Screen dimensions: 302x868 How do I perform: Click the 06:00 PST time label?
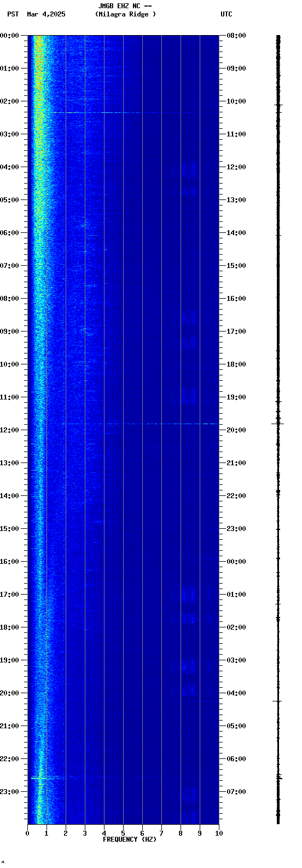point(10,233)
